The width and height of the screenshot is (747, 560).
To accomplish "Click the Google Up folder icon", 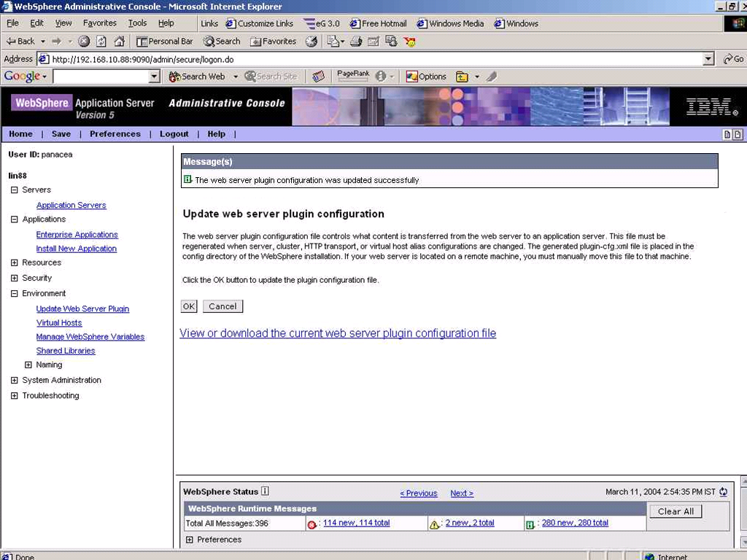I will click(462, 76).
